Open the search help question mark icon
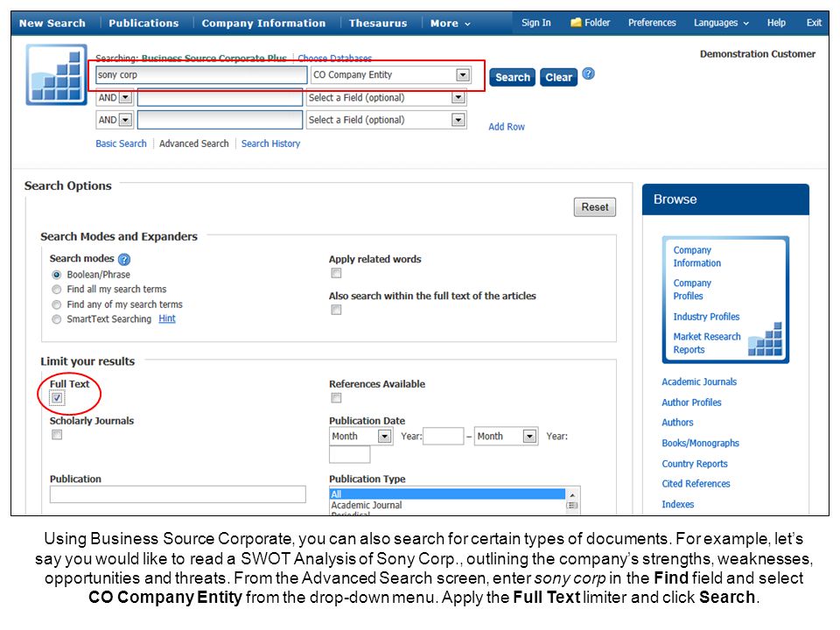This screenshot has width=840, height=630. [588, 73]
